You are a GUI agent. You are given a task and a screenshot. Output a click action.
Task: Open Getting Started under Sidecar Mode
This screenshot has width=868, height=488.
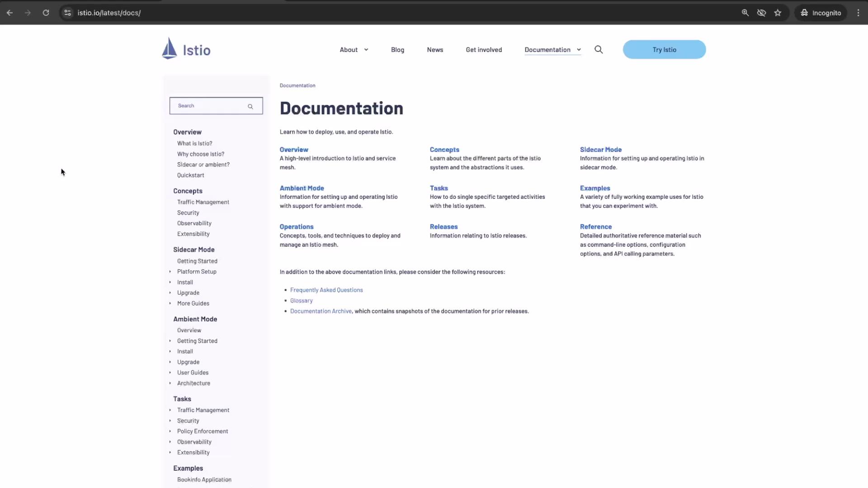pos(197,261)
